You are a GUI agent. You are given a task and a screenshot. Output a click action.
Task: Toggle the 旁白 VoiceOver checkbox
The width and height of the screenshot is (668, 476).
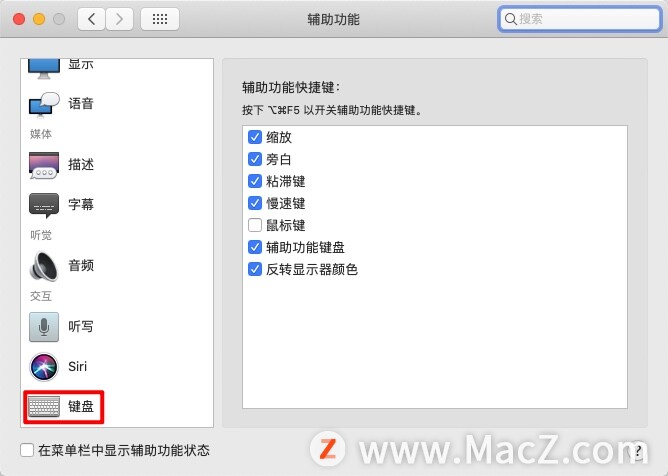tap(255, 159)
